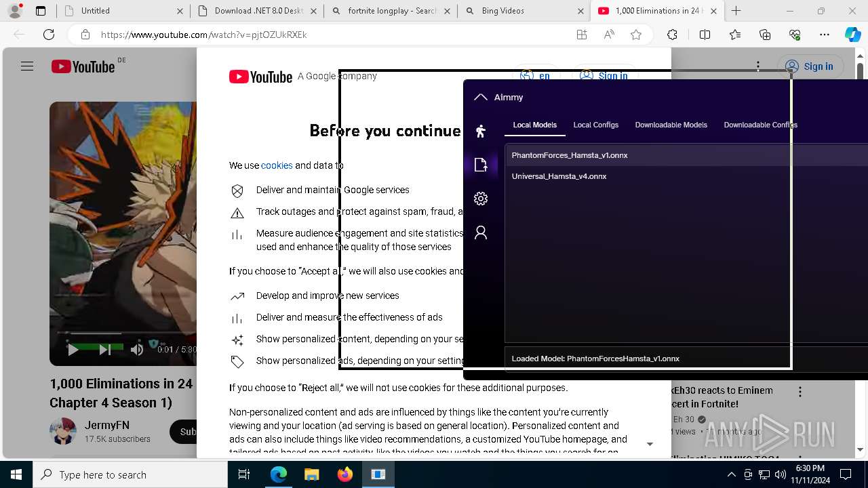
Task: Open the Favorites list
Action: tap(735, 35)
